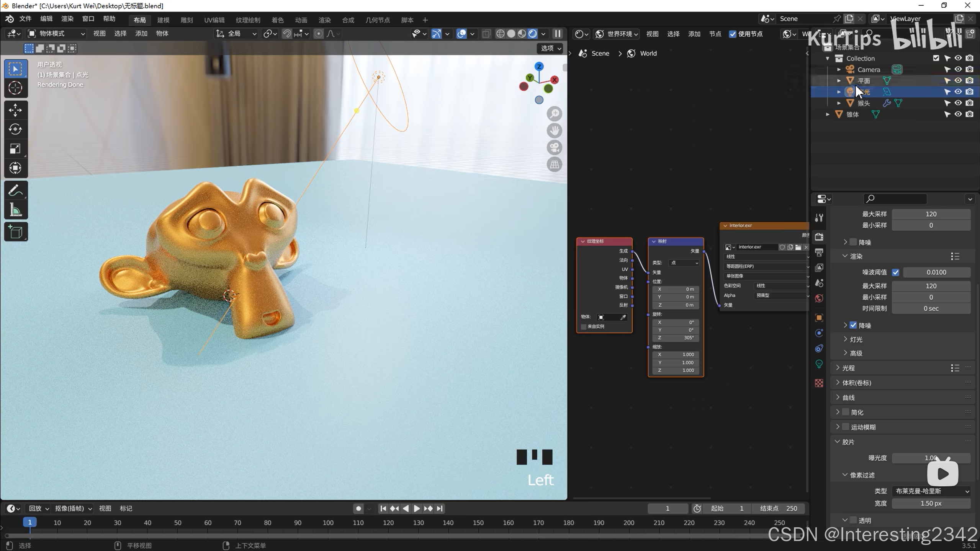
Task: Click the 选项 button in the viewport
Action: pos(550,48)
